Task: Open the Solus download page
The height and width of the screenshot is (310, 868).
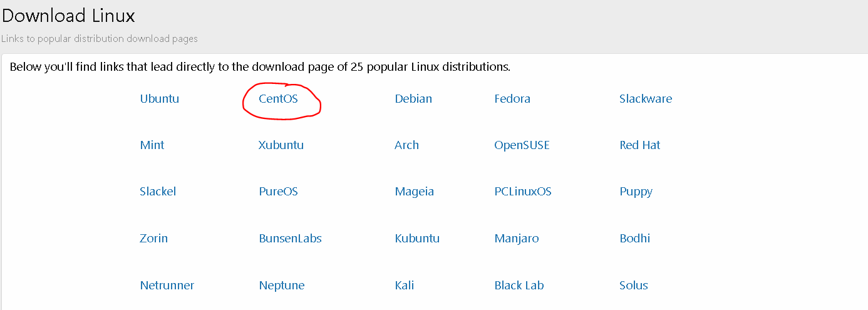Action: coord(634,285)
